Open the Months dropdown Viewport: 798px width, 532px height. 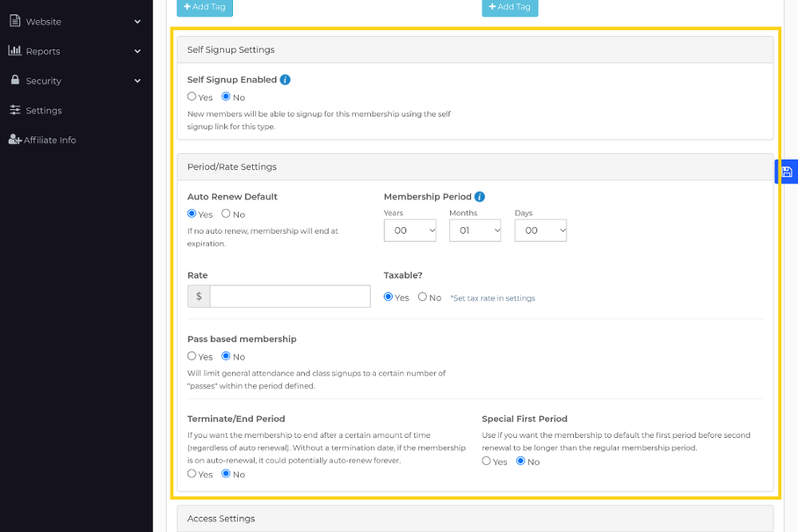(475, 231)
